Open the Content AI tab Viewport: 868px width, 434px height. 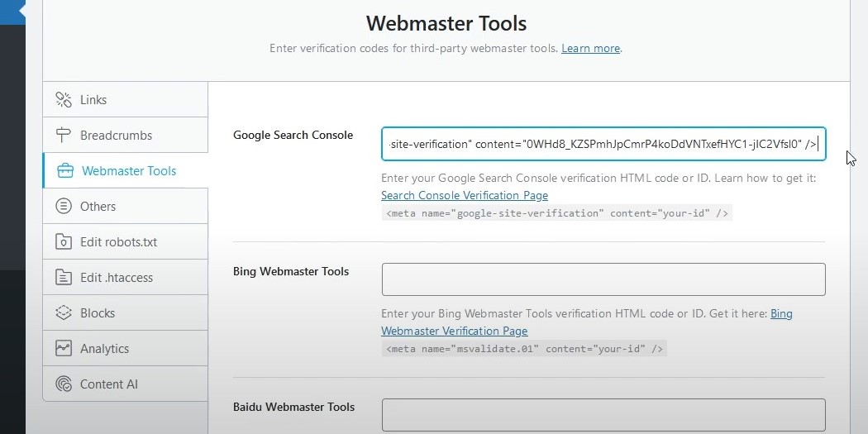125,384
